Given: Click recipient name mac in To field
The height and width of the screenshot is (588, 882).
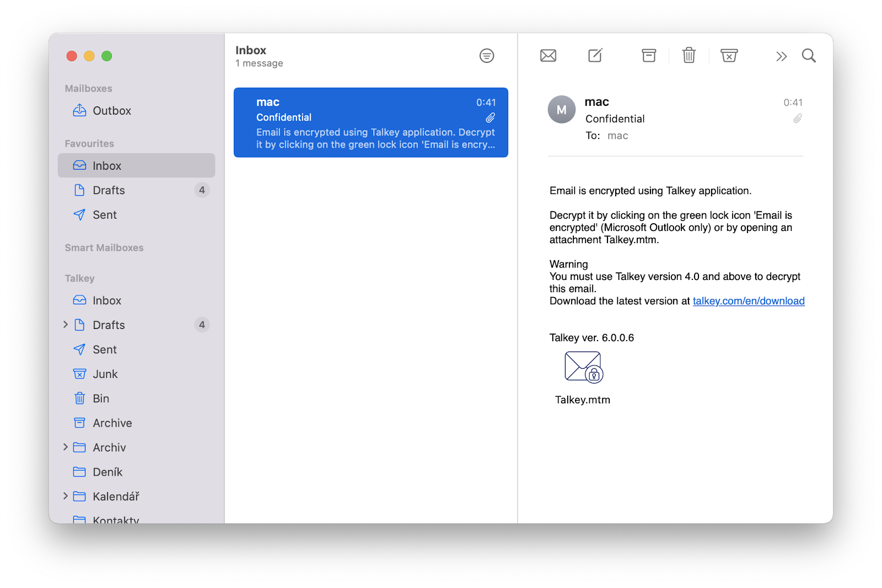Looking at the screenshot, I should (617, 136).
